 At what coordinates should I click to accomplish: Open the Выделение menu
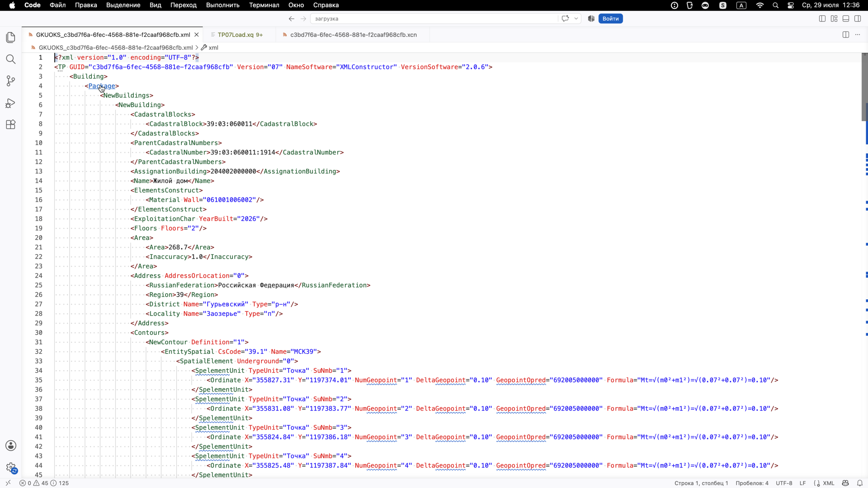tap(123, 5)
